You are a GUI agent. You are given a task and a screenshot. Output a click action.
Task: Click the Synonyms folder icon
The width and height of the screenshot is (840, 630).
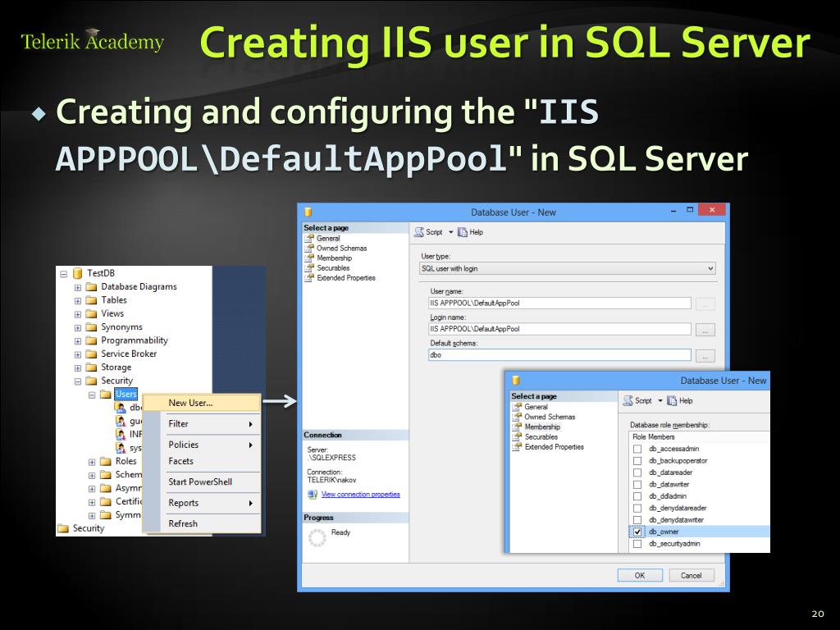(x=92, y=326)
